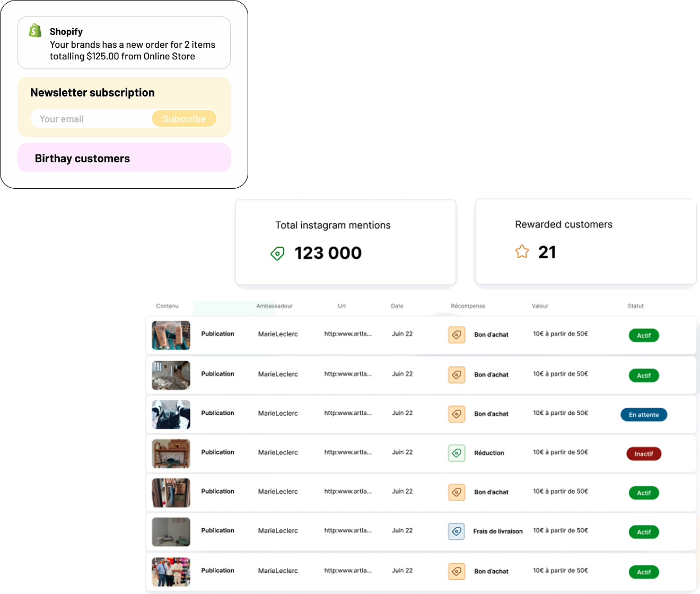Click the green Réduction tag icon
Image resolution: width=700 pixels, height=594 pixels.
point(457,453)
